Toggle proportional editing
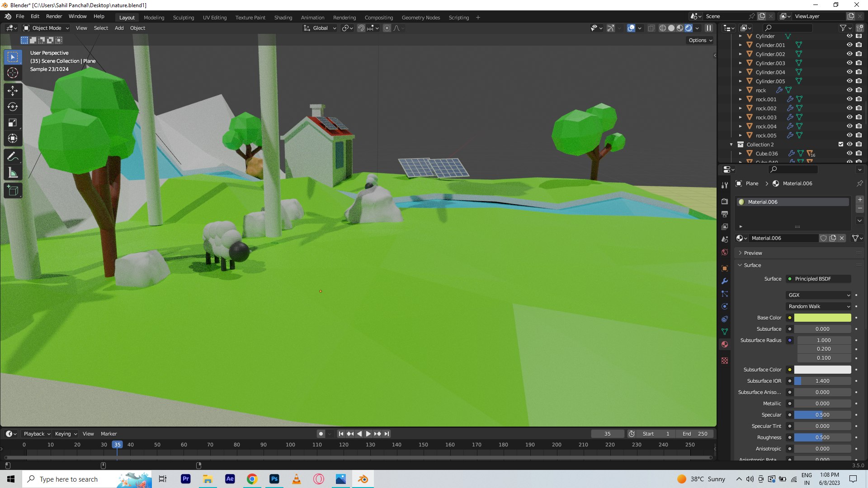The width and height of the screenshot is (868, 488). pos(387,28)
